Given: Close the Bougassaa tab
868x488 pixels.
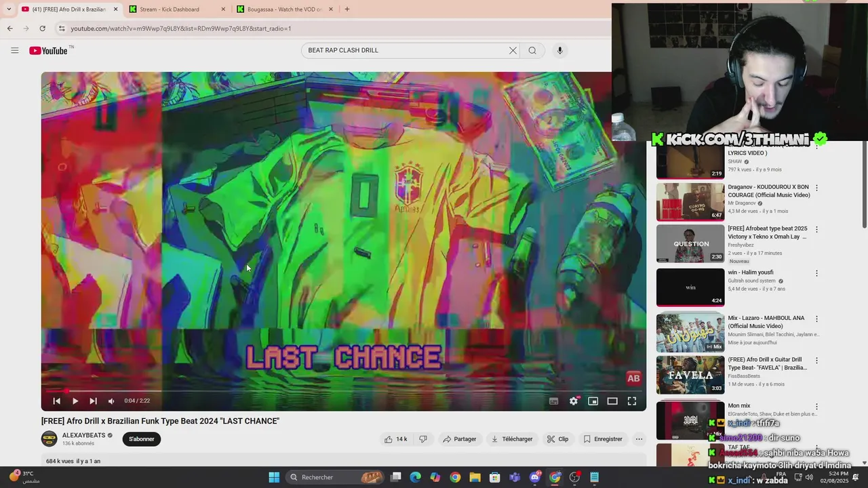Looking at the screenshot, I should point(331,9).
